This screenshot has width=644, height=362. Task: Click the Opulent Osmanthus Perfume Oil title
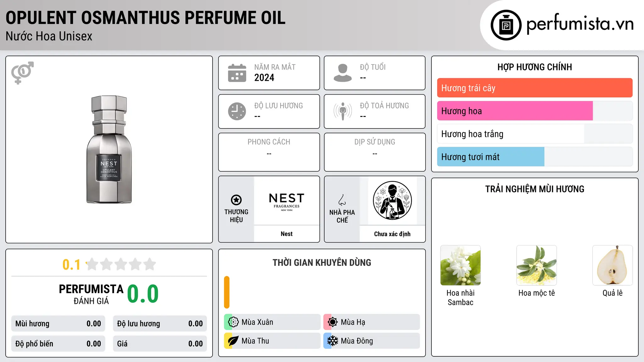click(x=145, y=18)
